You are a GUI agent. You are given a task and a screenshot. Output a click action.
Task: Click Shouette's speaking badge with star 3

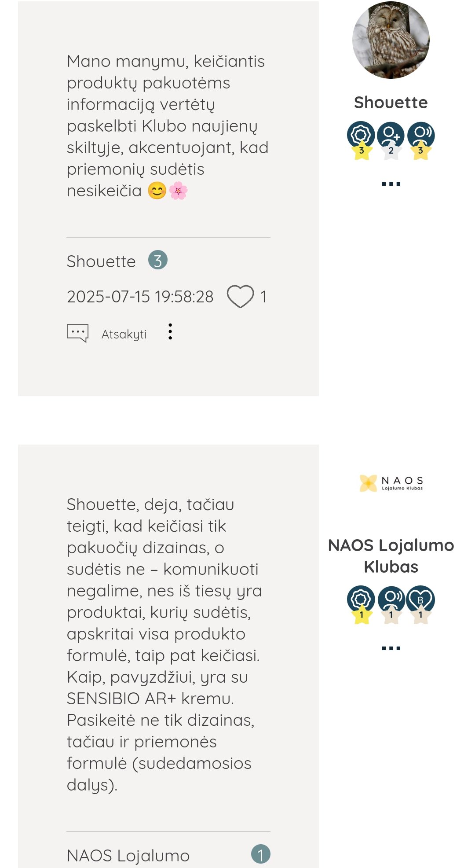(x=420, y=140)
